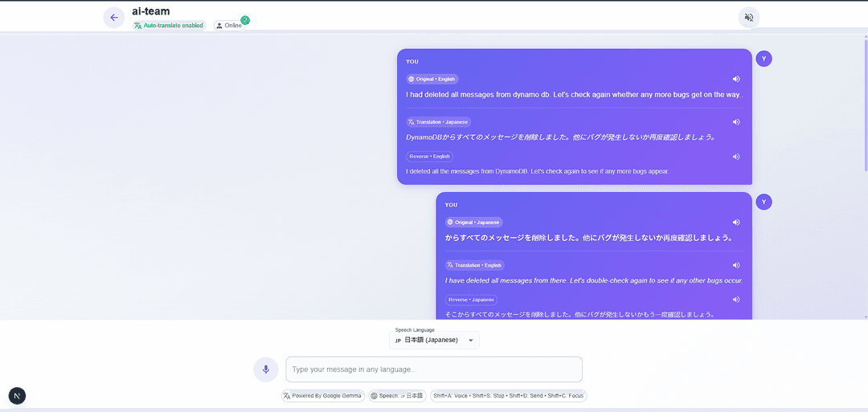The image size is (868, 412).
Task: Play audio of first Original English message
Action: pyautogui.click(x=736, y=79)
